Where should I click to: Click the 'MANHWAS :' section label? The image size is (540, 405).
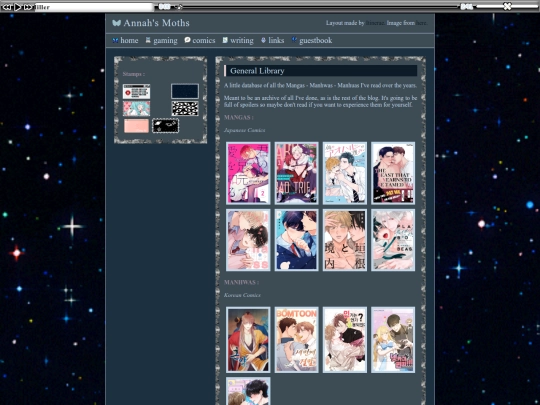pos(241,282)
